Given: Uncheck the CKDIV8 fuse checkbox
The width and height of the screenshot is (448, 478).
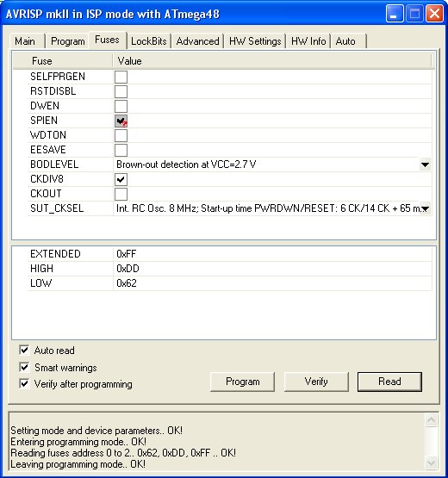Looking at the screenshot, I should pyautogui.click(x=121, y=179).
